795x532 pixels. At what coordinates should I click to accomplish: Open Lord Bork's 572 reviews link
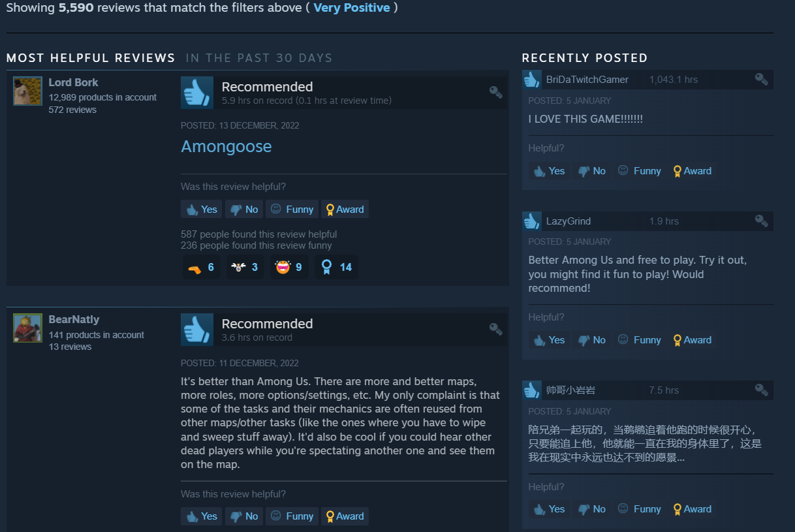coord(72,110)
